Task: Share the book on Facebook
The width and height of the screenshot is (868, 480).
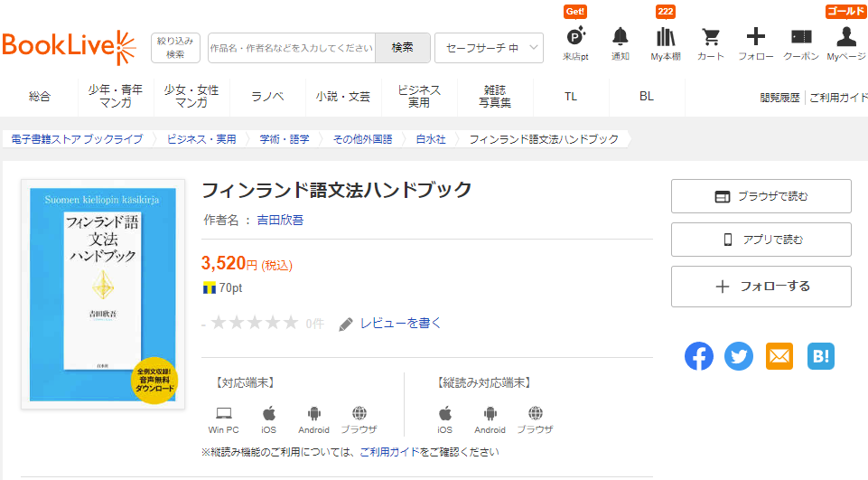Action: click(x=698, y=356)
